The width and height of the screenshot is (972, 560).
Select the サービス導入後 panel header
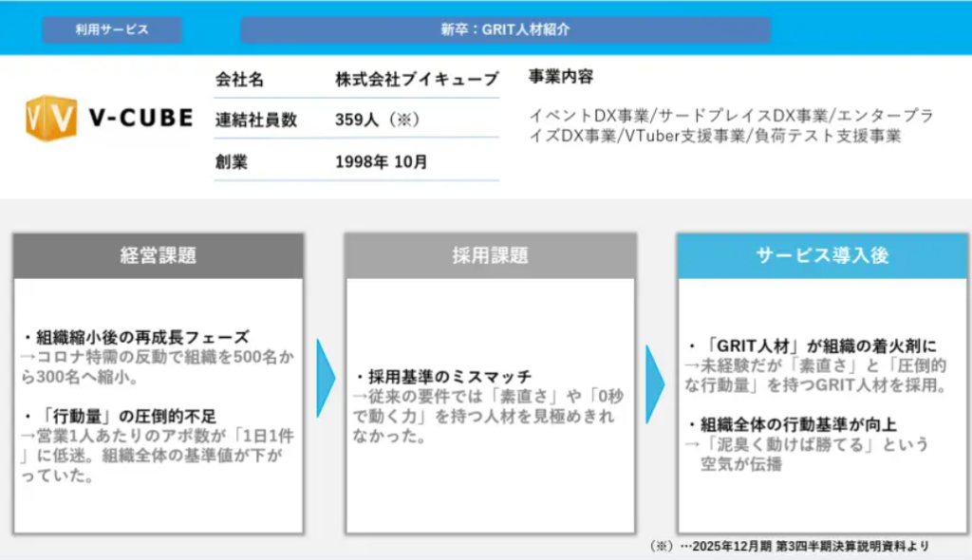click(x=822, y=255)
